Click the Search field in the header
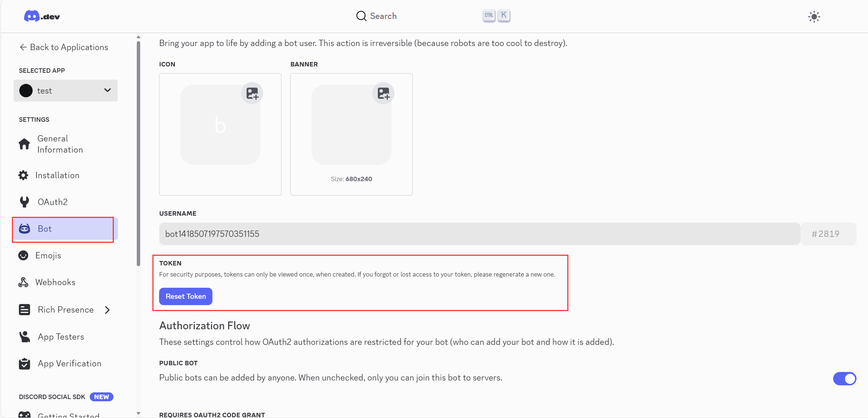 point(432,16)
